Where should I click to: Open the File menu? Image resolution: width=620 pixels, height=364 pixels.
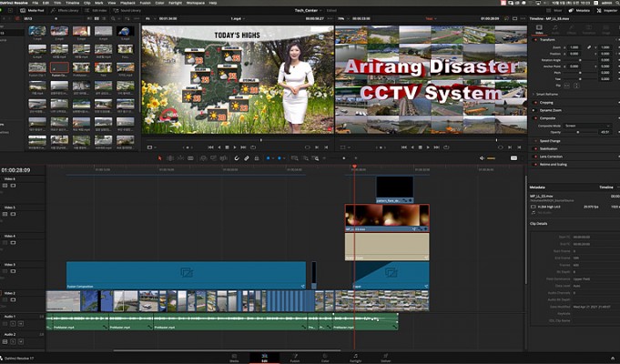pos(36,3)
